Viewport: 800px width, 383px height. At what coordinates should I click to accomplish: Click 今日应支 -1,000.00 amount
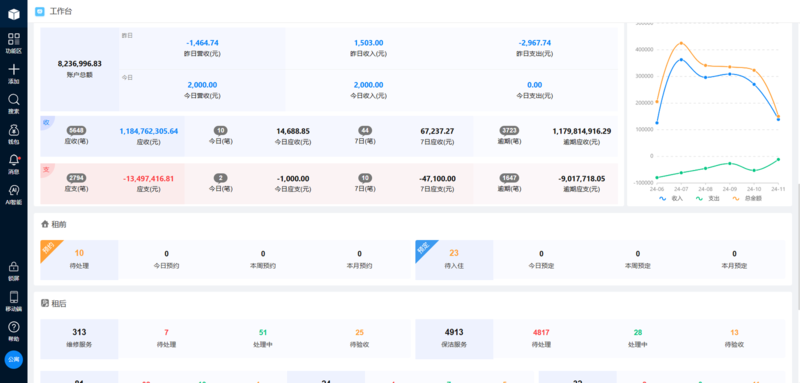coord(293,178)
